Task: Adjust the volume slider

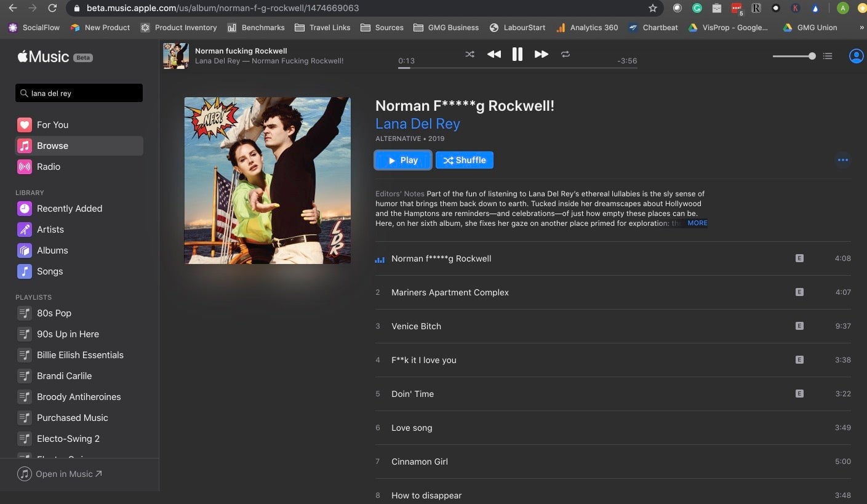Action: point(794,56)
